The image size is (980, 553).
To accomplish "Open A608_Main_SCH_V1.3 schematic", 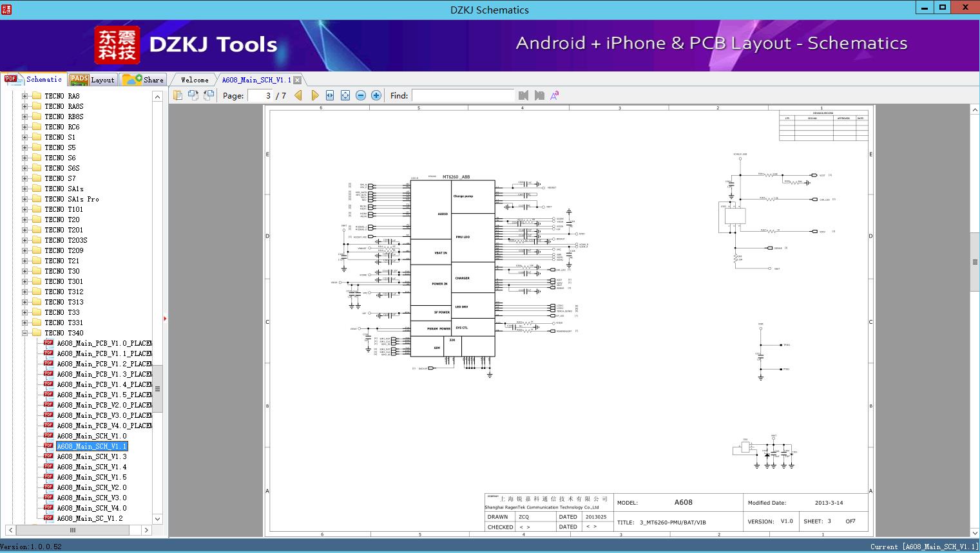I will 91,456.
